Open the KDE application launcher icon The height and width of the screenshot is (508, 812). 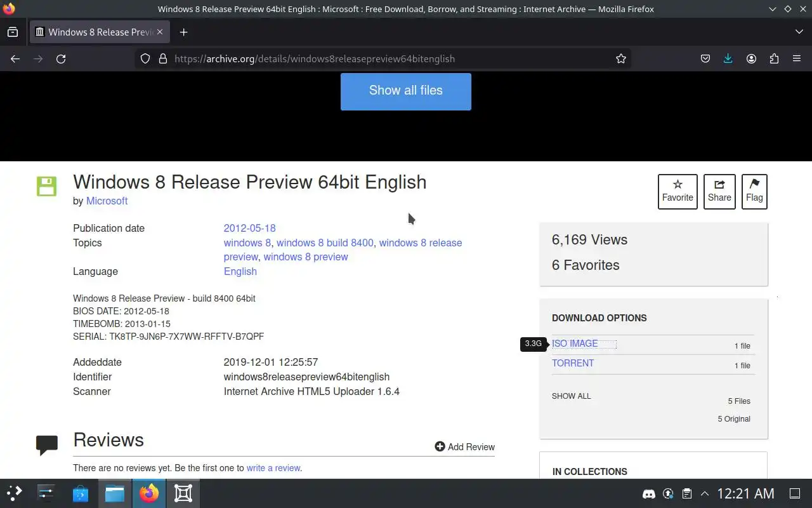(14, 493)
